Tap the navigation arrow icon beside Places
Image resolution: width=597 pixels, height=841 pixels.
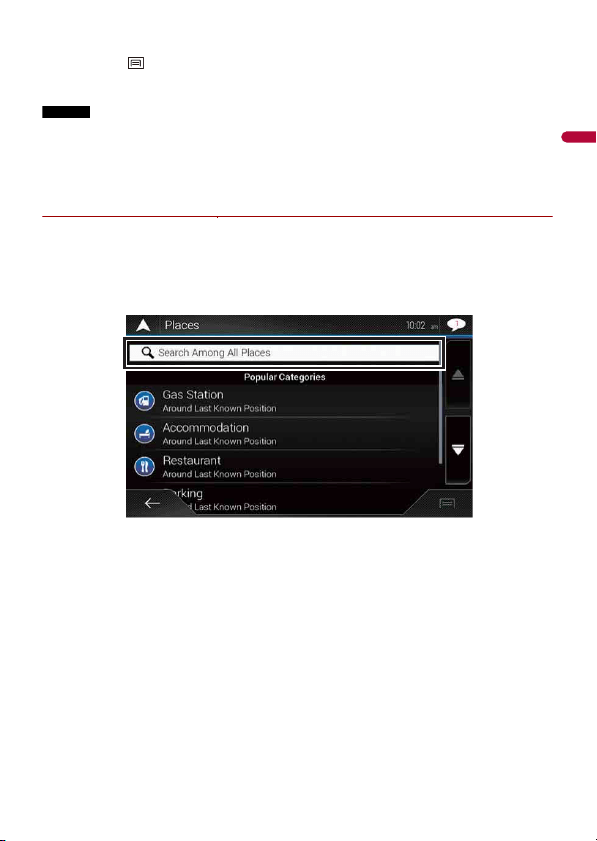pos(143,325)
